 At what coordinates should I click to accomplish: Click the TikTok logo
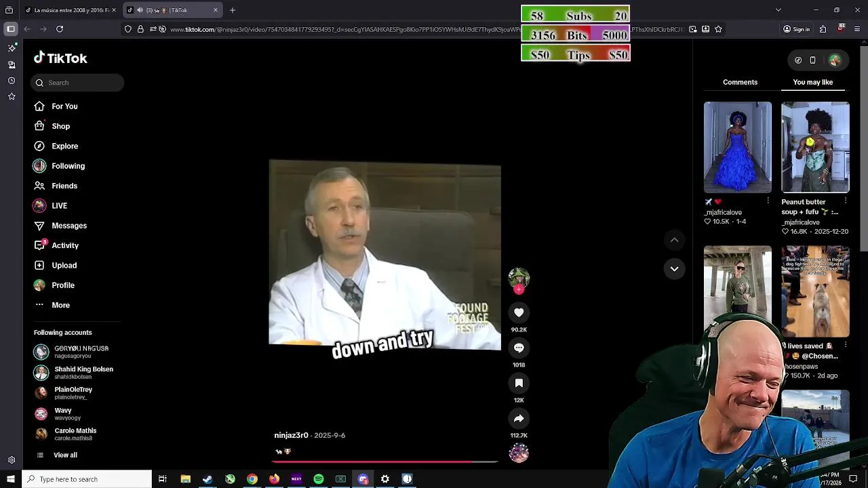coord(60,58)
